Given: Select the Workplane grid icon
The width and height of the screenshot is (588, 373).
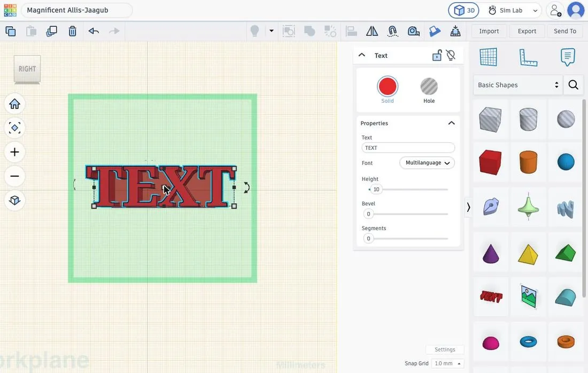Looking at the screenshot, I should coord(488,57).
